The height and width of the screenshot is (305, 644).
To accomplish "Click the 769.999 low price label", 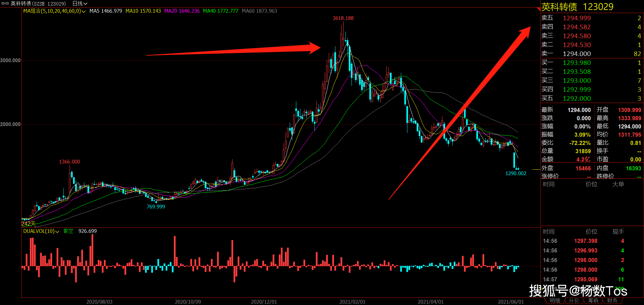I will [156, 207].
